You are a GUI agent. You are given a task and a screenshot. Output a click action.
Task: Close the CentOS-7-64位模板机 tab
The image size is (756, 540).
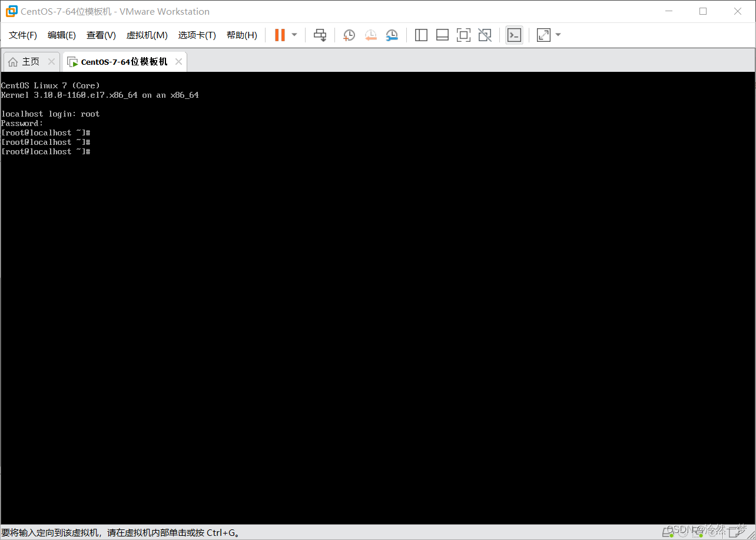pos(178,62)
